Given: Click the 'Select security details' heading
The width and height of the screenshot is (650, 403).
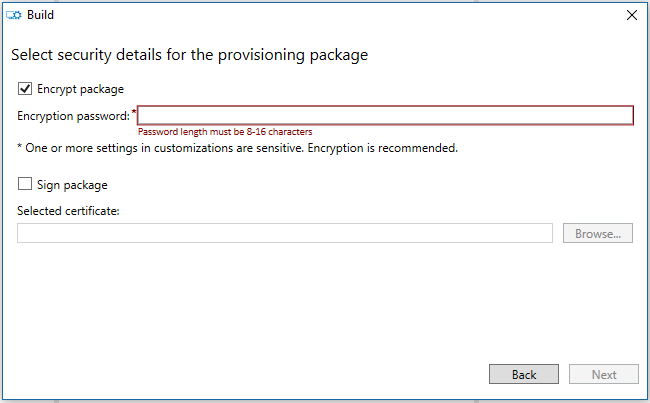Looking at the screenshot, I should [x=190, y=55].
